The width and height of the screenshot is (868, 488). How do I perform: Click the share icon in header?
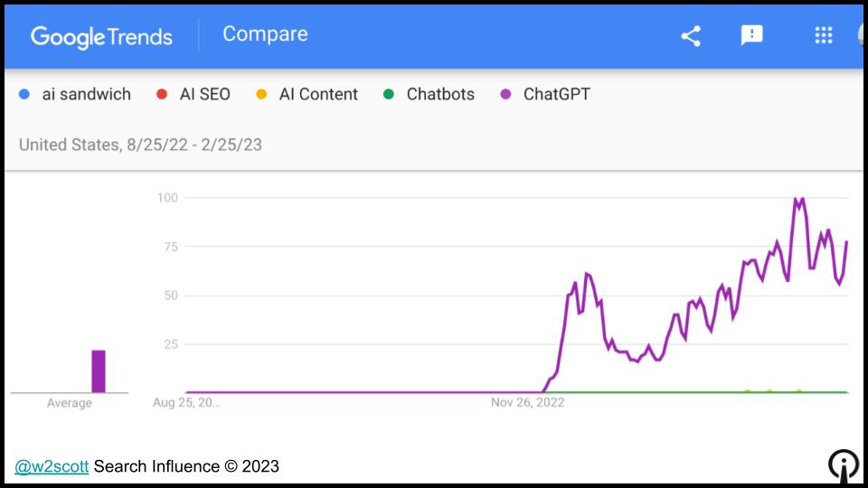click(691, 36)
